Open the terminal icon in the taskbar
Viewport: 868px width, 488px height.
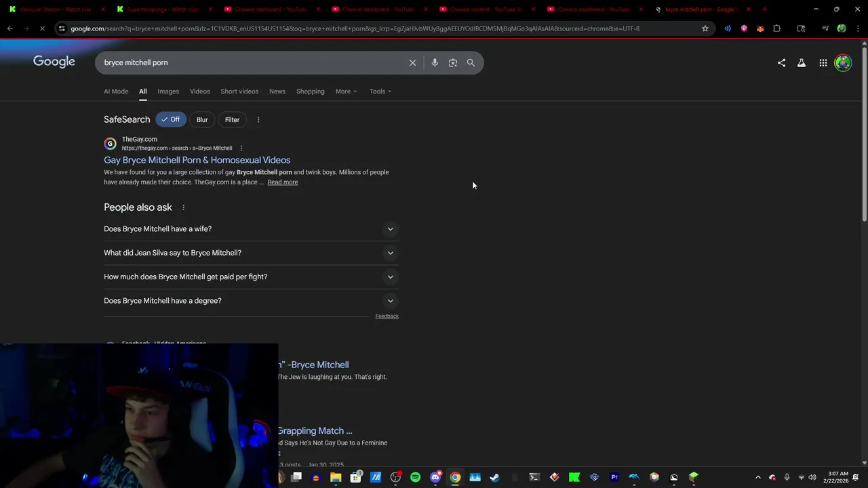(534, 477)
